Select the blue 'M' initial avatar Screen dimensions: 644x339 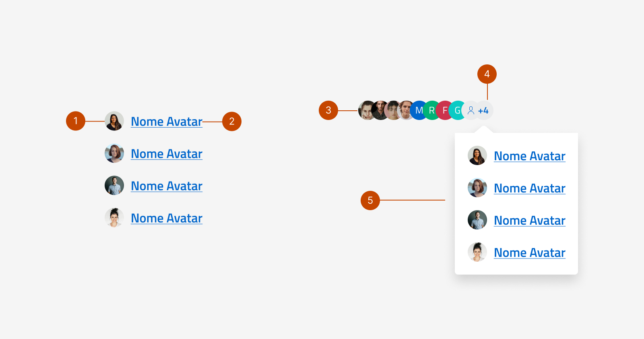coord(419,110)
